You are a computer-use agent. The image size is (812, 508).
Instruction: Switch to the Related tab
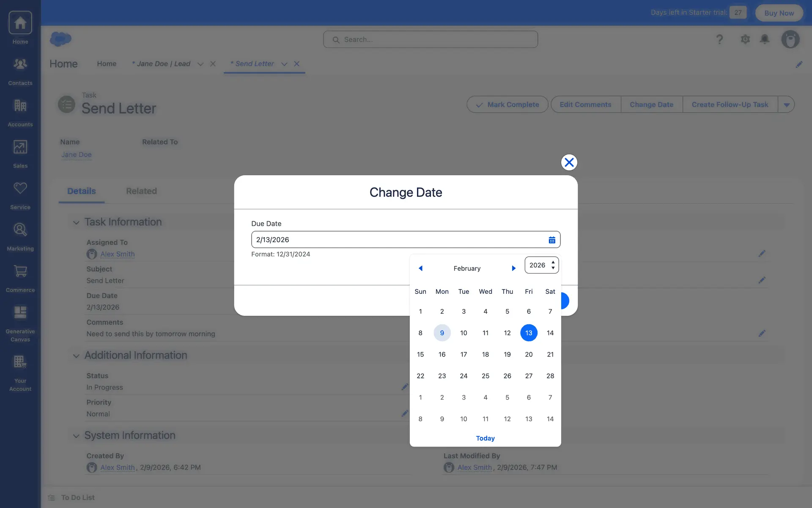tap(141, 191)
